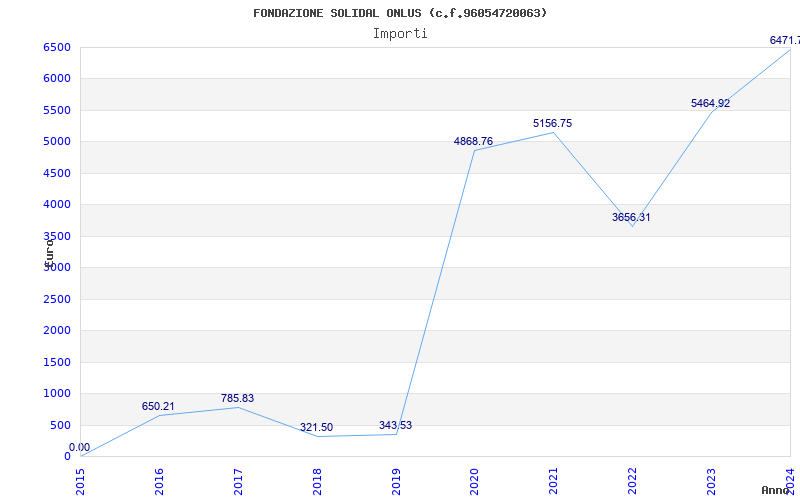
Task: Select the 785.83 data label
Action: coord(237,398)
